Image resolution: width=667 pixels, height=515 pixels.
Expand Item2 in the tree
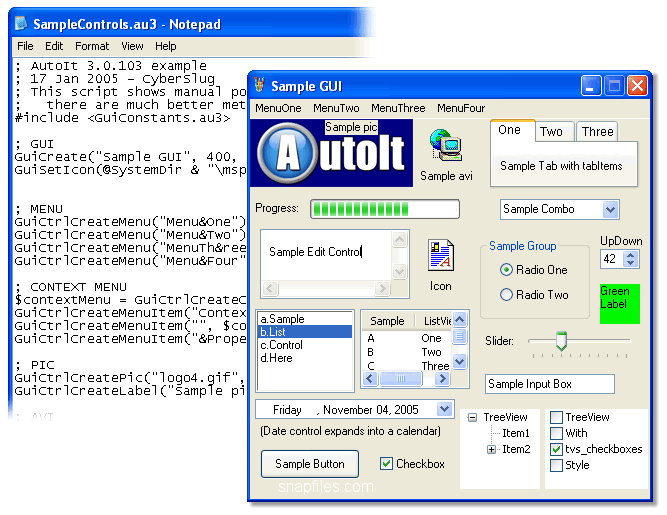[491, 450]
